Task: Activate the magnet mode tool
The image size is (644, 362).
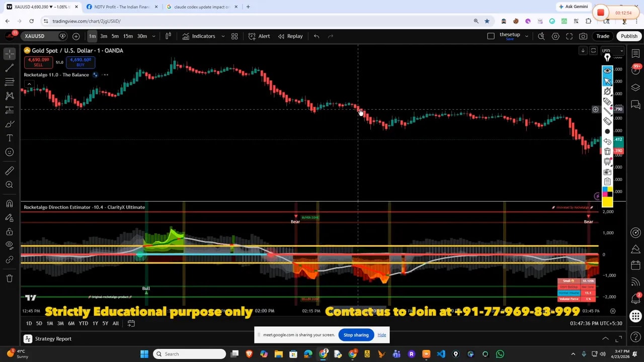Action: tap(10, 204)
